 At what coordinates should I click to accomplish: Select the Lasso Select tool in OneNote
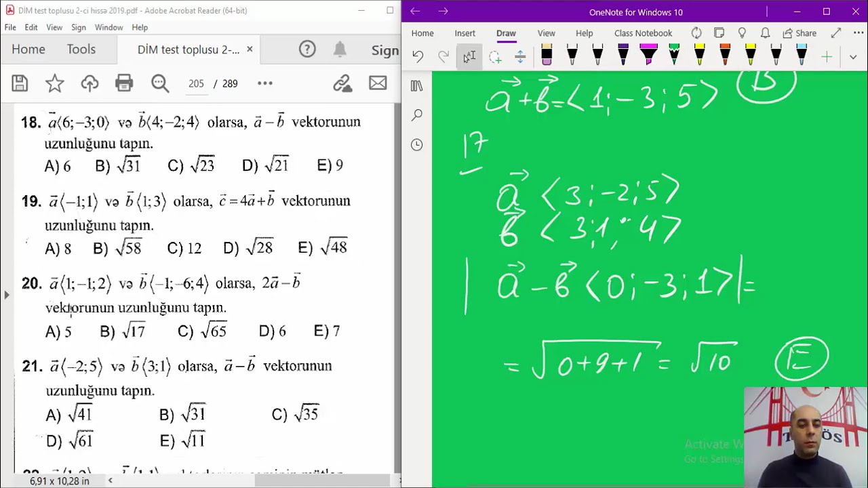[x=495, y=57]
